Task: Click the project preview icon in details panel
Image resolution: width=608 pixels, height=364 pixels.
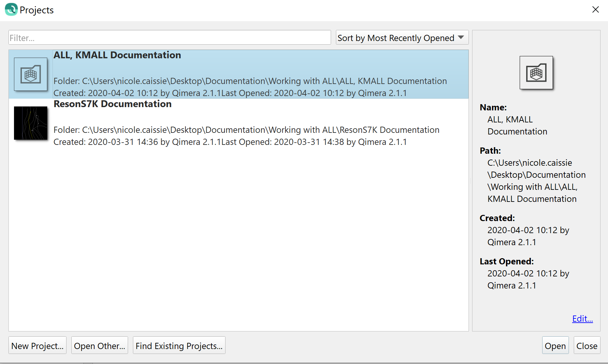Action: click(536, 73)
